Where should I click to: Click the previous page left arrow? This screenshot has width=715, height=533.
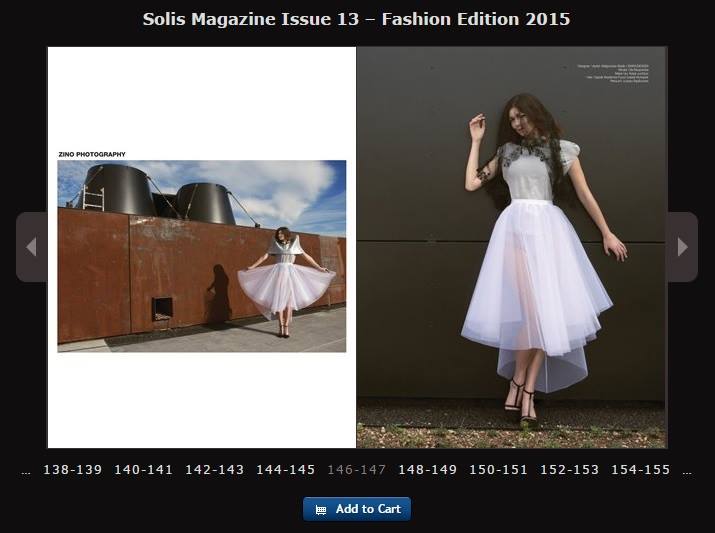coord(31,247)
